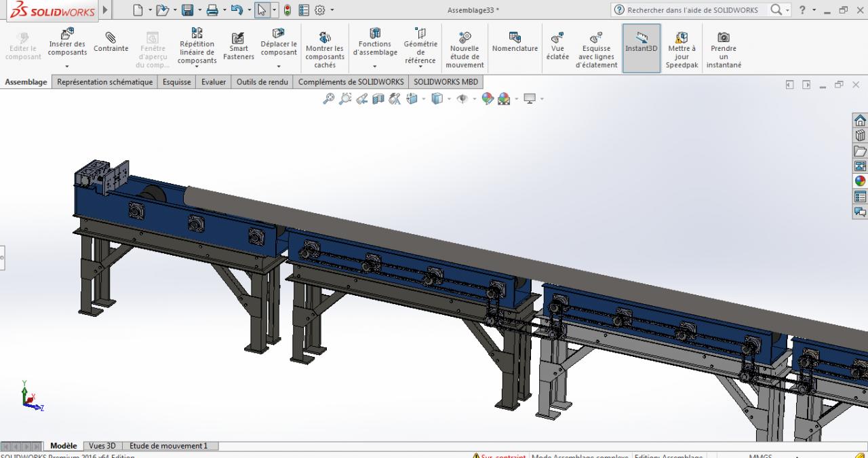Toggle the Instant3D mode button
This screenshot has height=458, width=868.
click(641, 43)
